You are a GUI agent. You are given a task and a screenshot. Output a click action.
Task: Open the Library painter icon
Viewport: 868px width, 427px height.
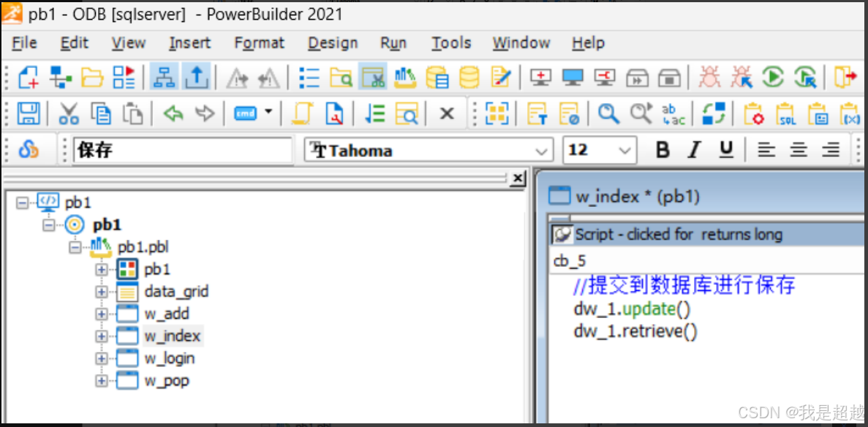404,76
